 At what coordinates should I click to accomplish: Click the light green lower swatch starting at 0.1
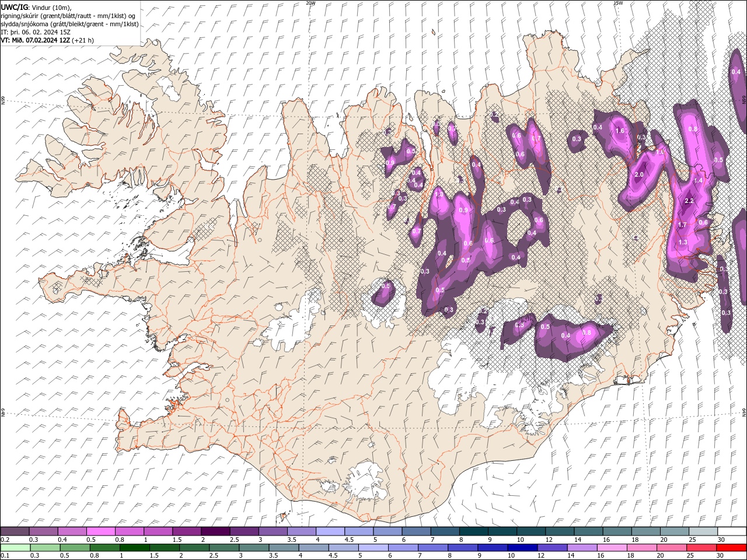pyautogui.click(x=15, y=548)
